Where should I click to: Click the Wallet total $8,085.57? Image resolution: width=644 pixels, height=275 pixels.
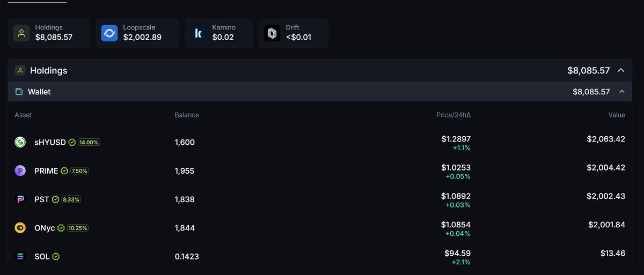coord(591,92)
